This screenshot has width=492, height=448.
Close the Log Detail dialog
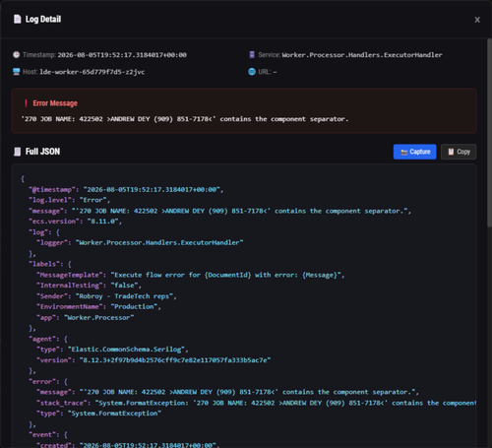[x=477, y=20]
